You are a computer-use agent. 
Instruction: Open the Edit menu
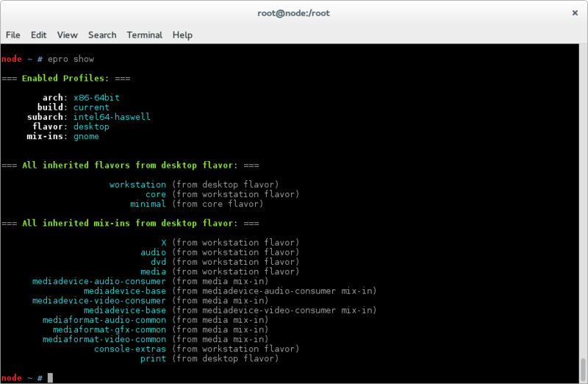point(38,35)
